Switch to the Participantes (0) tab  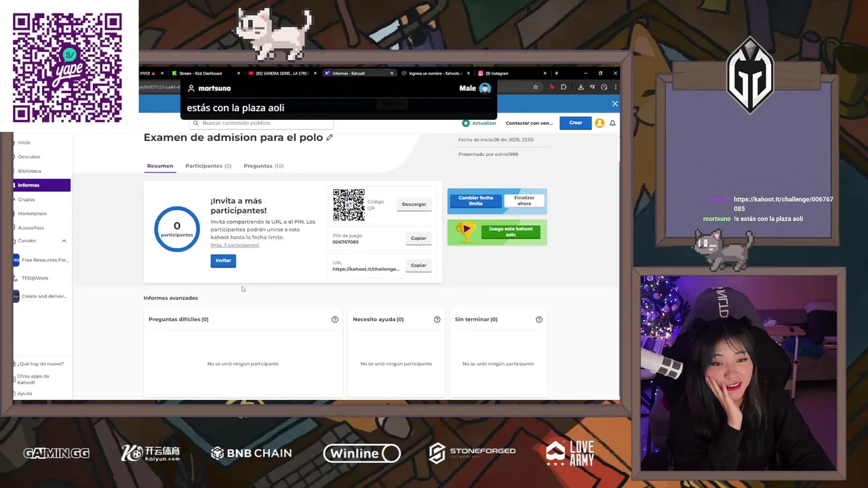[x=208, y=166]
